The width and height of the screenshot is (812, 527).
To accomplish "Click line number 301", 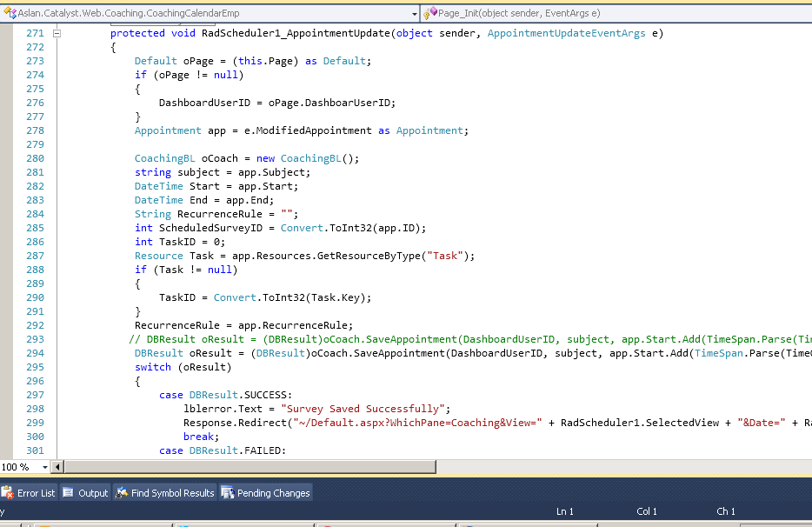I will 36,450.
